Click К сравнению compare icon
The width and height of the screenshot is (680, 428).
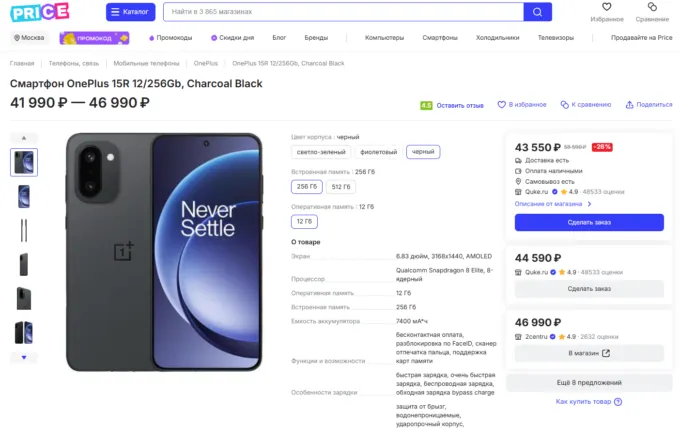[x=564, y=105]
